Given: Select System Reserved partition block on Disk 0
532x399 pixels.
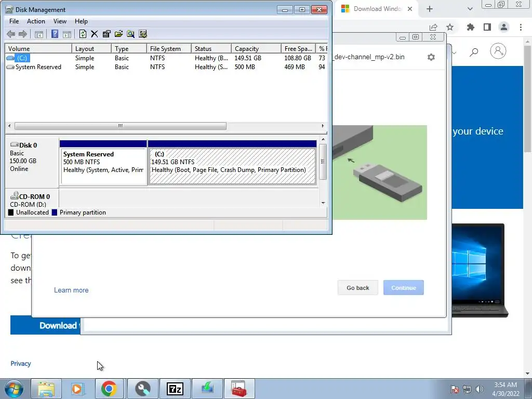Looking at the screenshot, I should (x=103, y=166).
